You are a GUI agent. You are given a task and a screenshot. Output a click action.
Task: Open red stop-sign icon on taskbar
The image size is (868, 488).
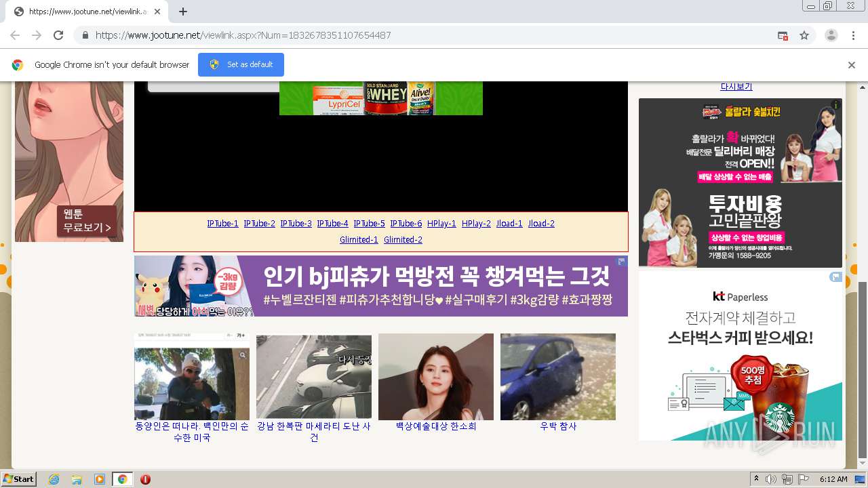pyautogui.click(x=145, y=479)
